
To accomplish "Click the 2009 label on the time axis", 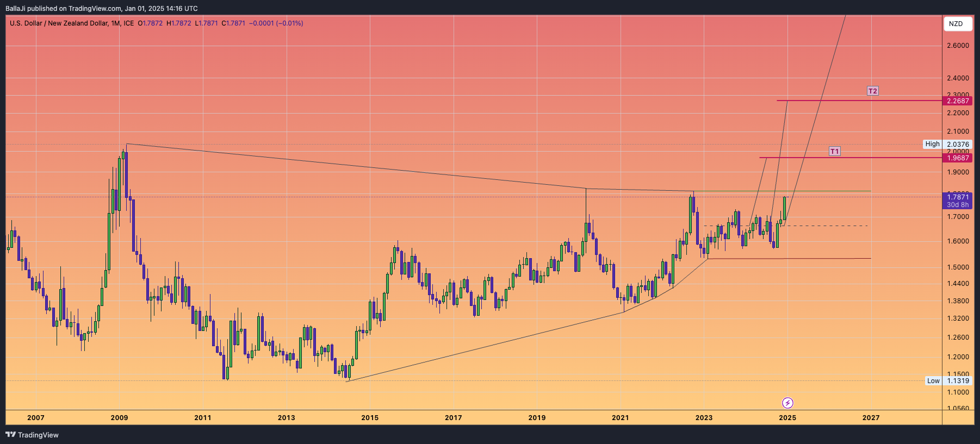I will click(119, 417).
